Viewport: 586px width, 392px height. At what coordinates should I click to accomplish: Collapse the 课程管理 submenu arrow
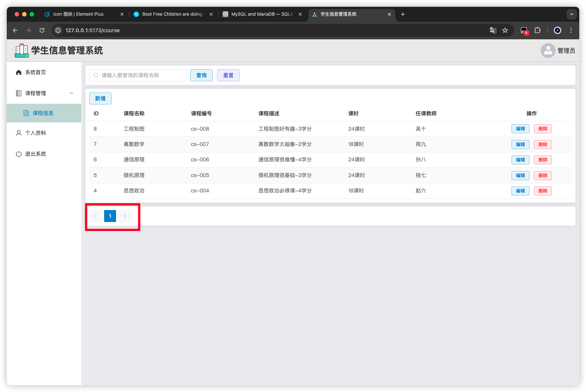coord(72,93)
